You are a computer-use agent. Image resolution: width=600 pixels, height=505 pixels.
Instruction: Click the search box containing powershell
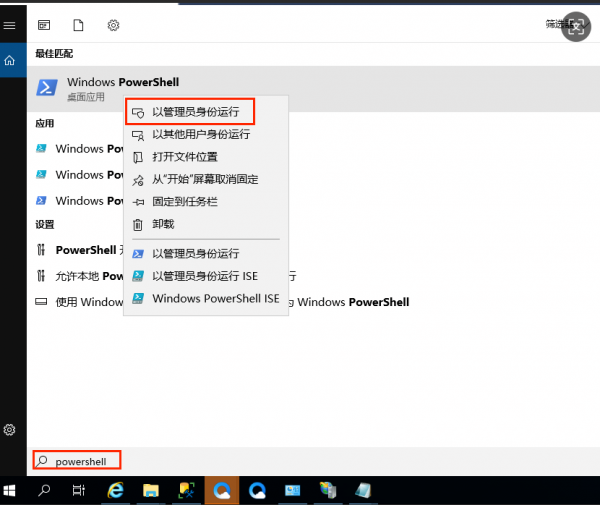78,461
